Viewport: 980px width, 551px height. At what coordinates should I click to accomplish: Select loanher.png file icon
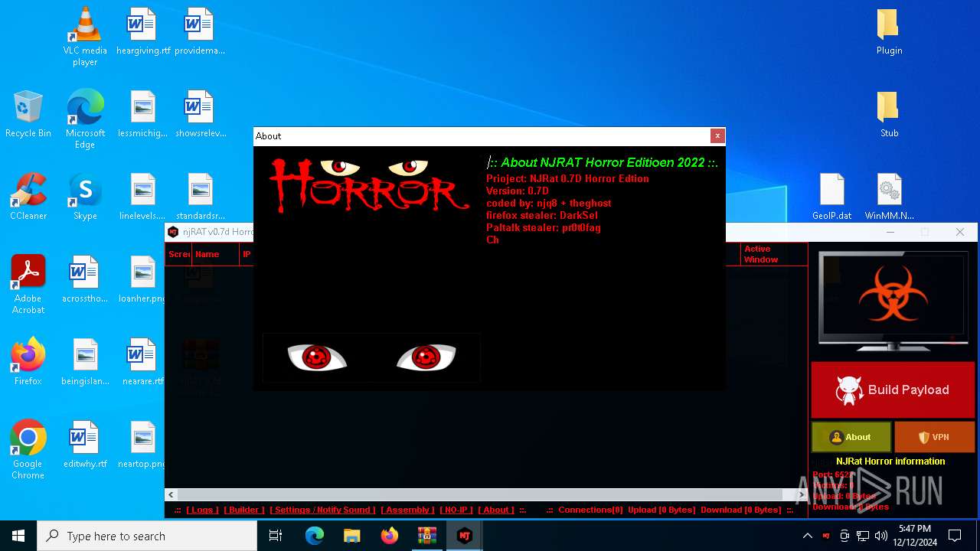coord(142,280)
